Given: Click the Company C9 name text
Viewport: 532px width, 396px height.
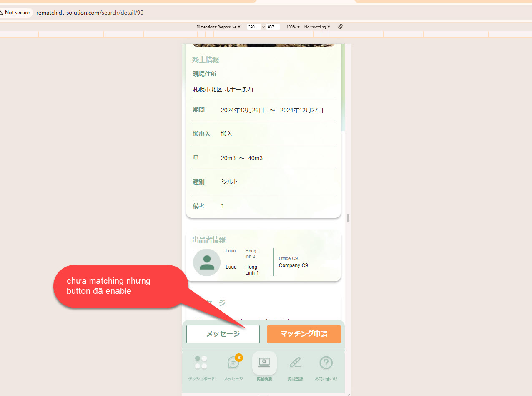Looking at the screenshot, I should [293, 265].
